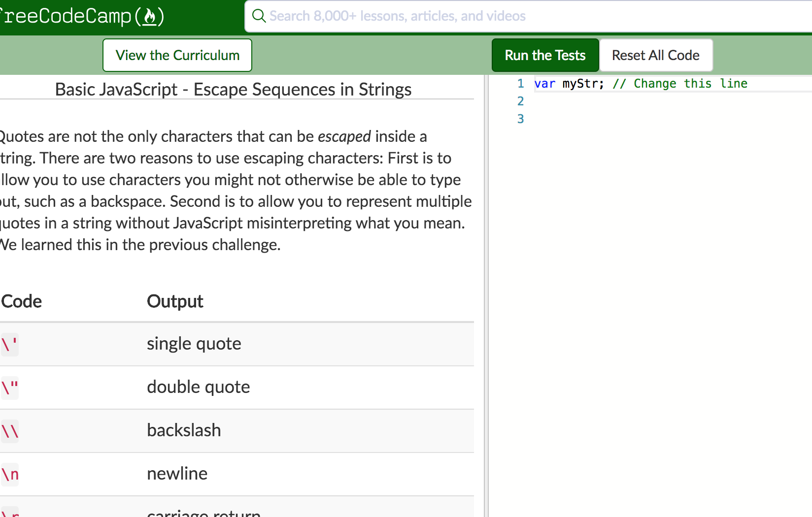Click the 'var' keyword in the editor

point(544,84)
